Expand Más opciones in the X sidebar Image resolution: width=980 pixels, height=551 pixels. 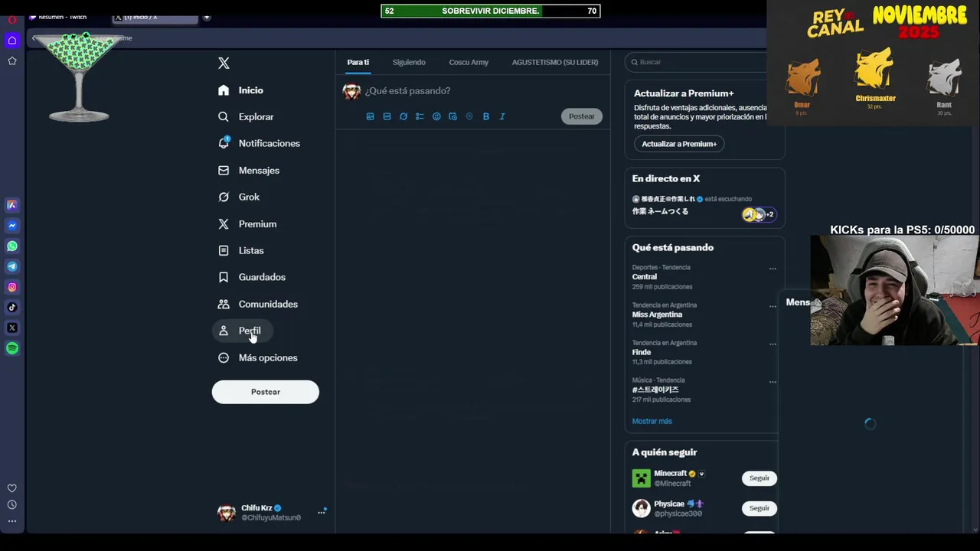point(258,357)
